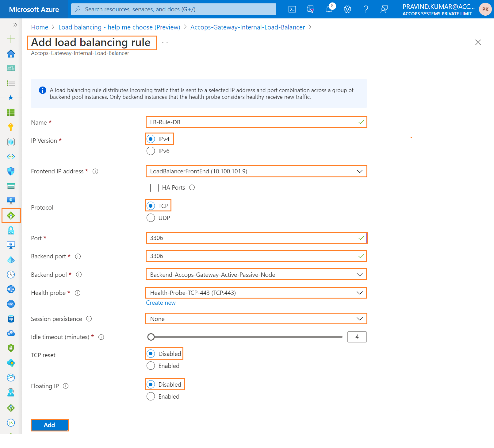The image size is (494, 448).
Task: Open Dashboard icon in sidebar
Action: pos(11,68)
